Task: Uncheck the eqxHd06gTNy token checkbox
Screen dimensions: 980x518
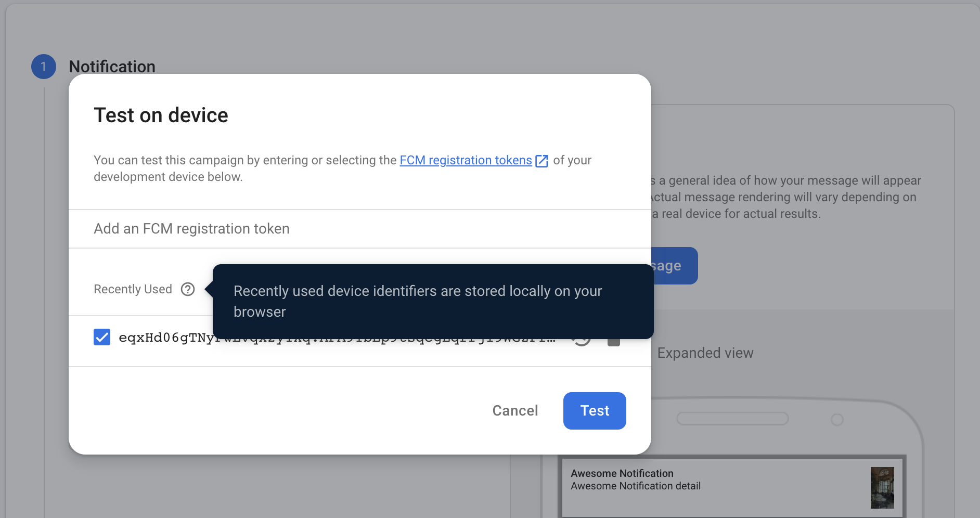Action: pos(102,337)
